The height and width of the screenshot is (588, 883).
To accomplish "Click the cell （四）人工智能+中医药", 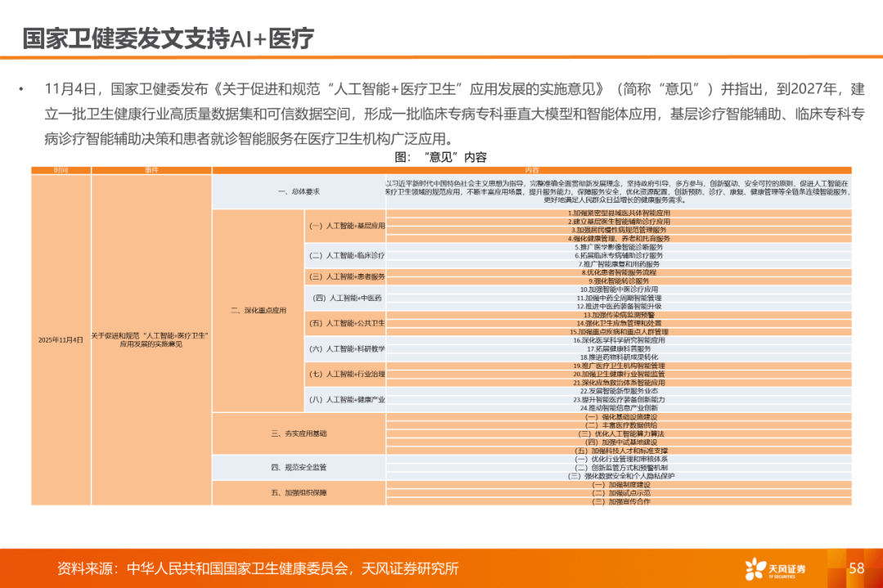I will pyautogui.click(x=345, y=298).
